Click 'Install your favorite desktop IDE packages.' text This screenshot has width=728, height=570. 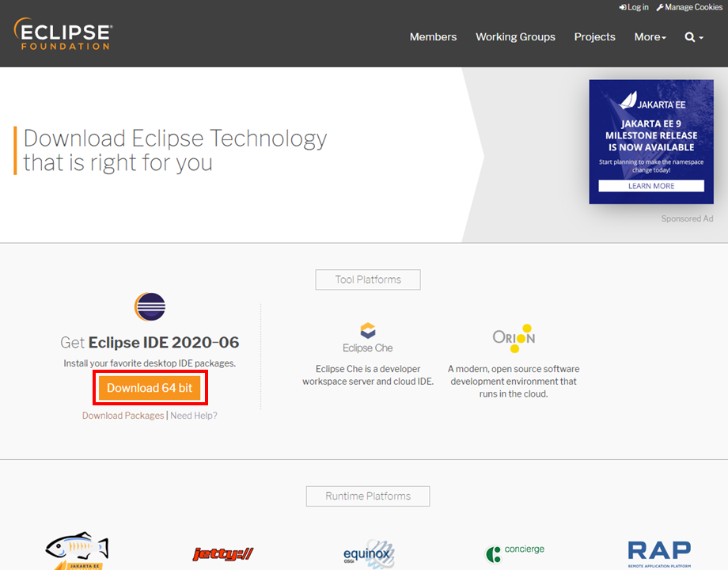[150, 363]
